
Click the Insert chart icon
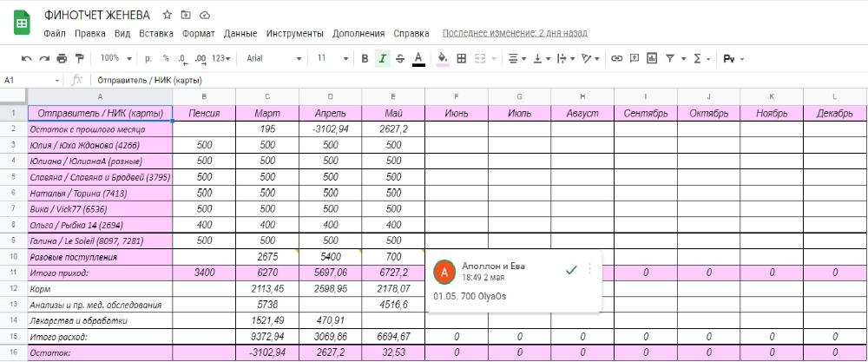(652, 58)
